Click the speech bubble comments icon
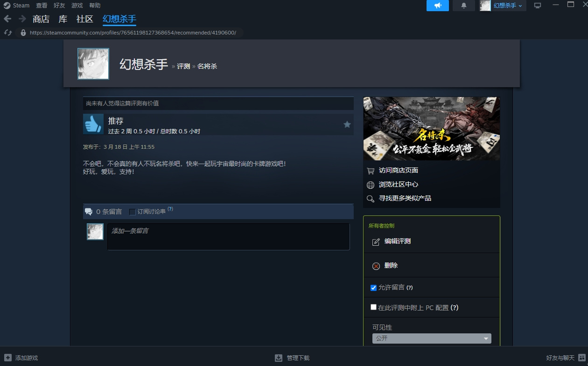 tap(89, 212)
